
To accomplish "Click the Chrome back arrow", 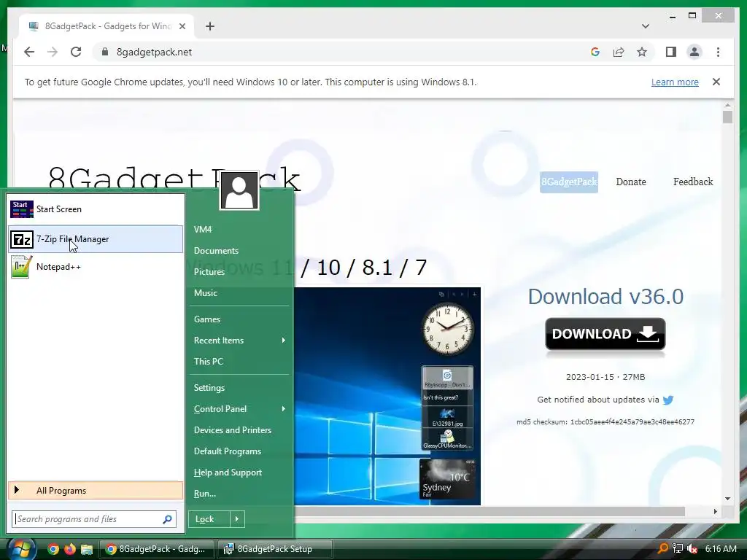I will (x=29, y=52).
